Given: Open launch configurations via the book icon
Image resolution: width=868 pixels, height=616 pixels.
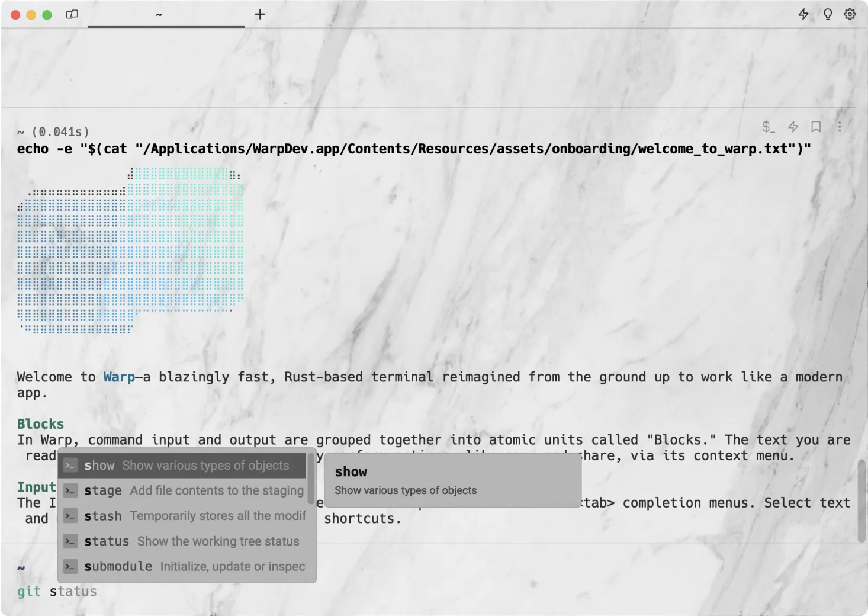Looking at the screenshot, I should coord(72,14).
